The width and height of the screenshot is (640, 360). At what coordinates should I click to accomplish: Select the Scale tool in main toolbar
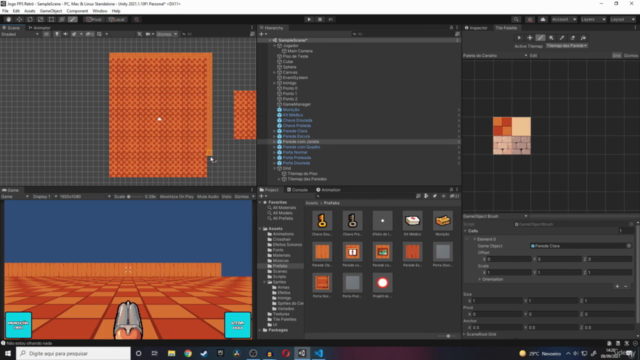pyautogui.click(x=40, y=19)
